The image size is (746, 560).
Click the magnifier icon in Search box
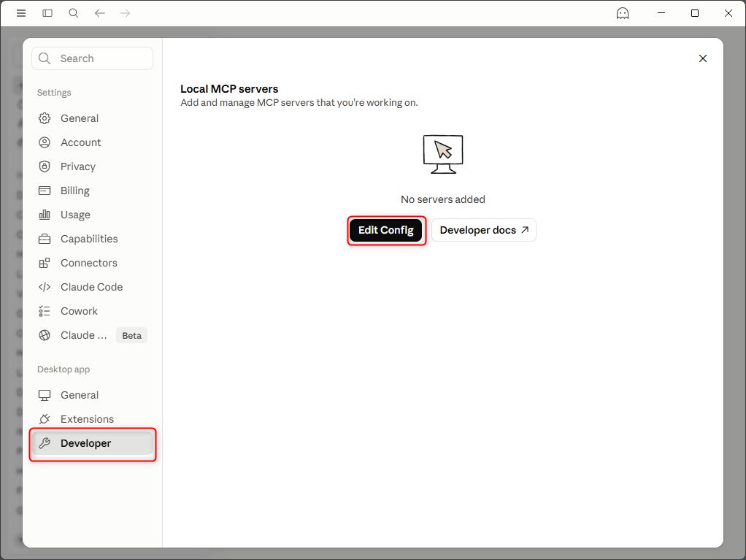(45, 58)
